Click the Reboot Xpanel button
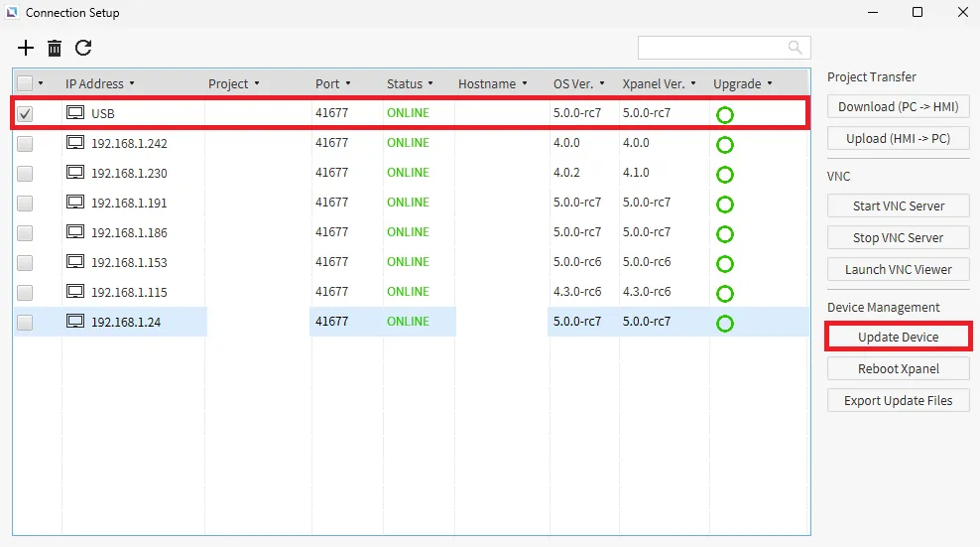Image resolution: width=980 pixels, height=547 pixels. click(x=898, y=369)
